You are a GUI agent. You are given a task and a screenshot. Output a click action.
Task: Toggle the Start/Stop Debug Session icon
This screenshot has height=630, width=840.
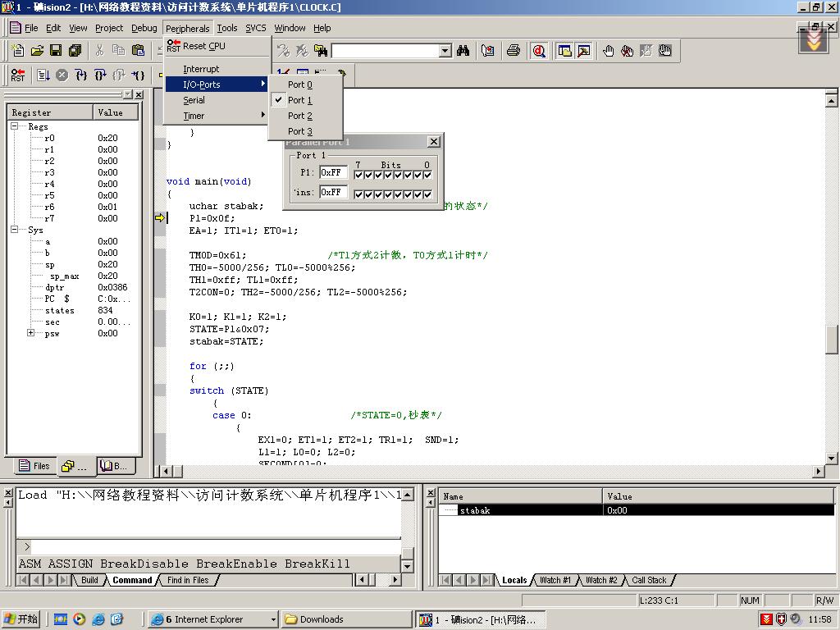tap(539, 51)
